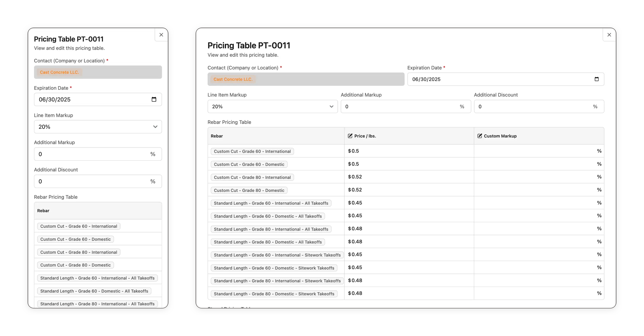Image resolution: width=644 pixels, height=336 pixels.
Task: Click edit icon beside Custom Markup header
Action: click(x=479, y=136)
